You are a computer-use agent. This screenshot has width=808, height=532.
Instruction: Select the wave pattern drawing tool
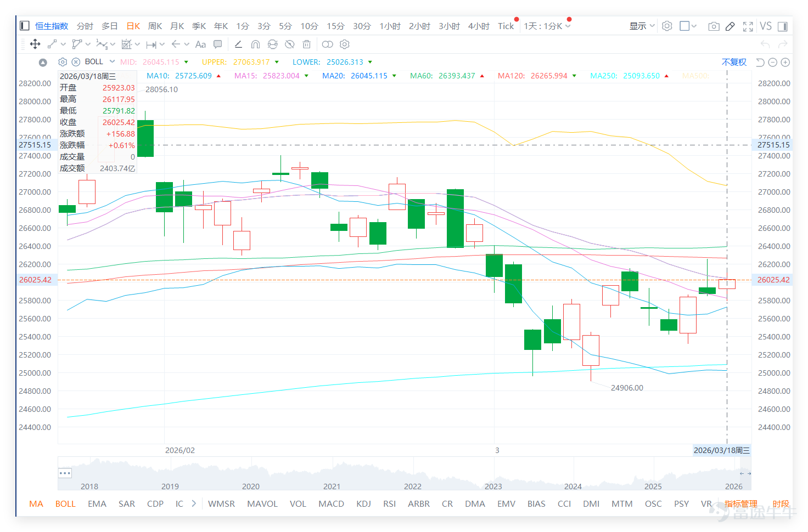pyautogui.click(x=102, y=44)
